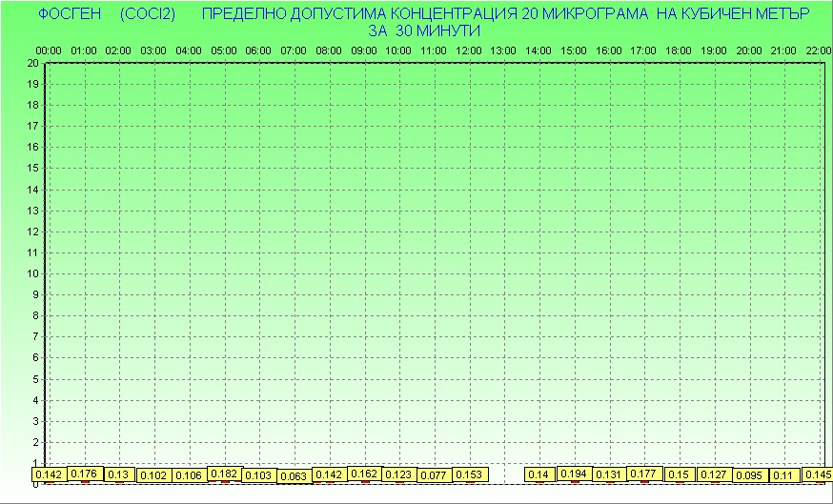Select the 0.063 value label
Screen dimensions: 833x504
point(294,475)
